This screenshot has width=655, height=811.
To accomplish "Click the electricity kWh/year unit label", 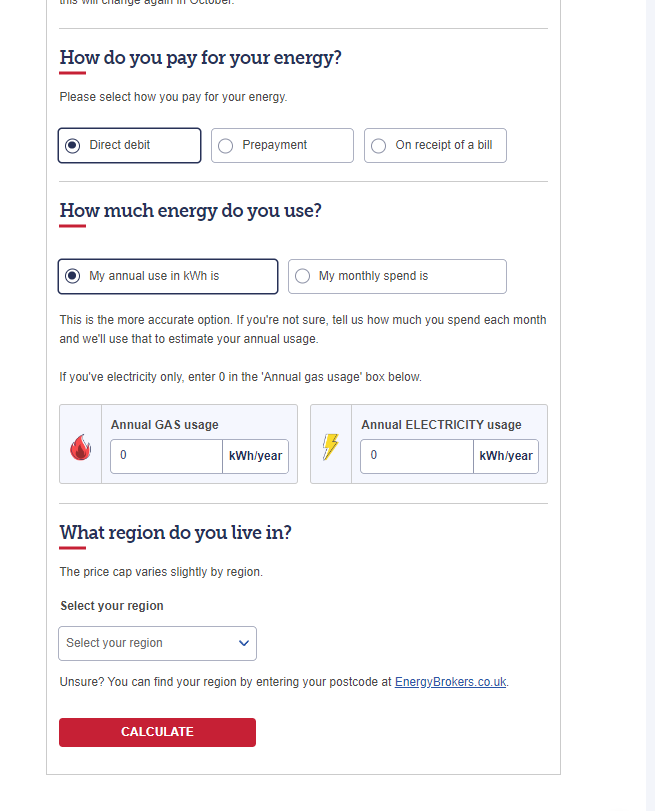I will 506,456.
